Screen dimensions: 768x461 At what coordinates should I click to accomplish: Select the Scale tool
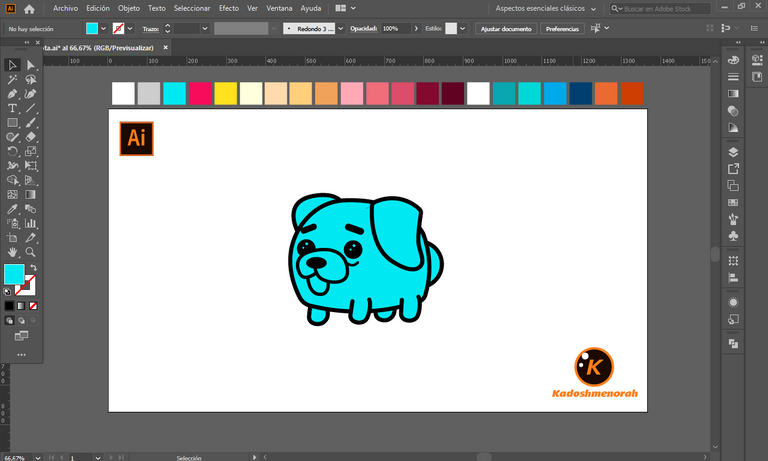(30, 151)
